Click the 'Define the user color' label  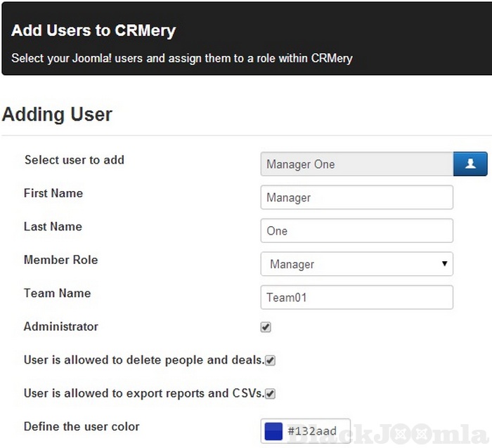tap(82, 427)
